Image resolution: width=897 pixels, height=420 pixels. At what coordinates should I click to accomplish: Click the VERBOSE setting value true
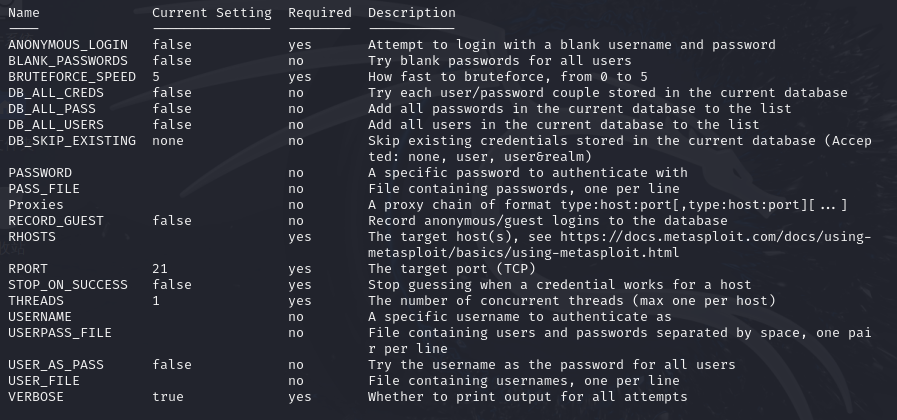(168, 397)
